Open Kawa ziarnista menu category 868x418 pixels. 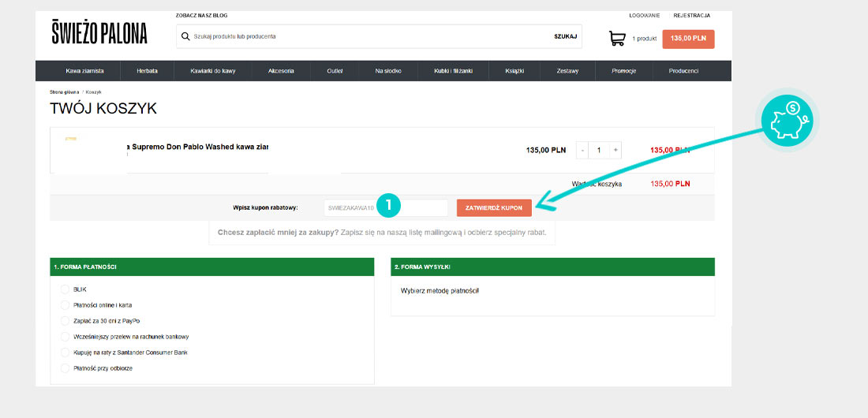click(84, 71)
